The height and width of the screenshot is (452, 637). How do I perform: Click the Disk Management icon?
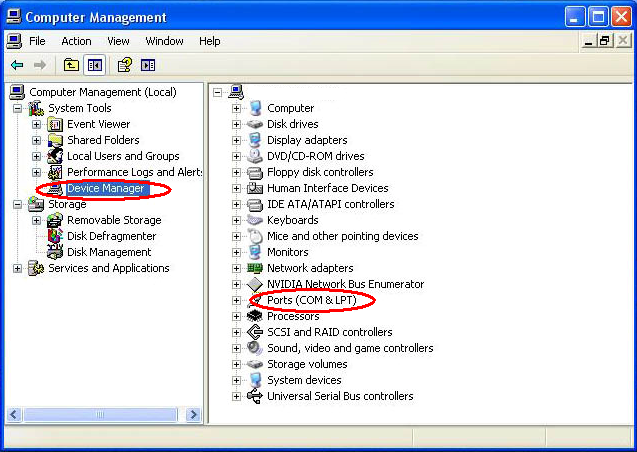[x=55, y=252]
